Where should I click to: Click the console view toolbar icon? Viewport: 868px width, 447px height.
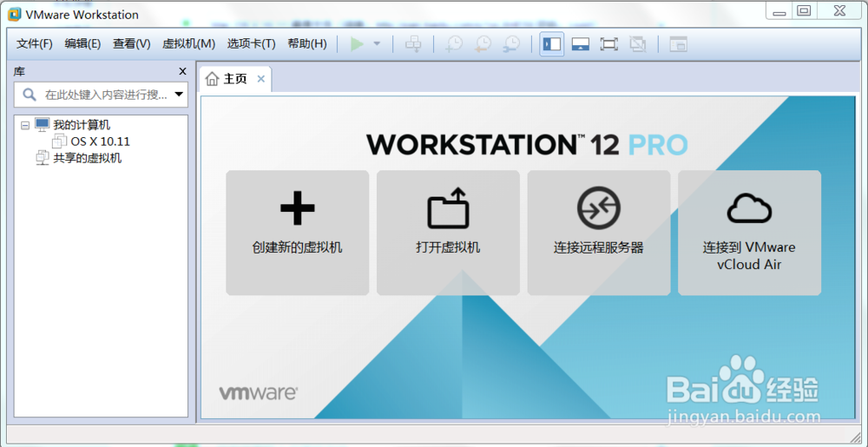pos(678,44)
